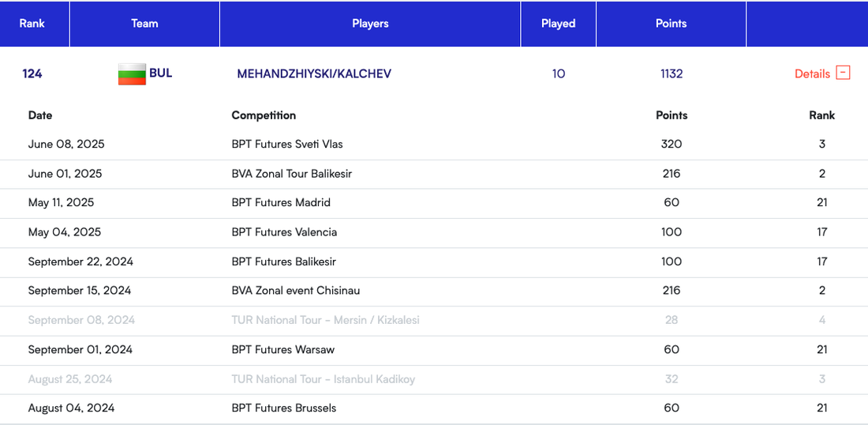Open BPT Futures Brussels competition
The width and height of the screenshot is (868, 425).
(283, 408)
